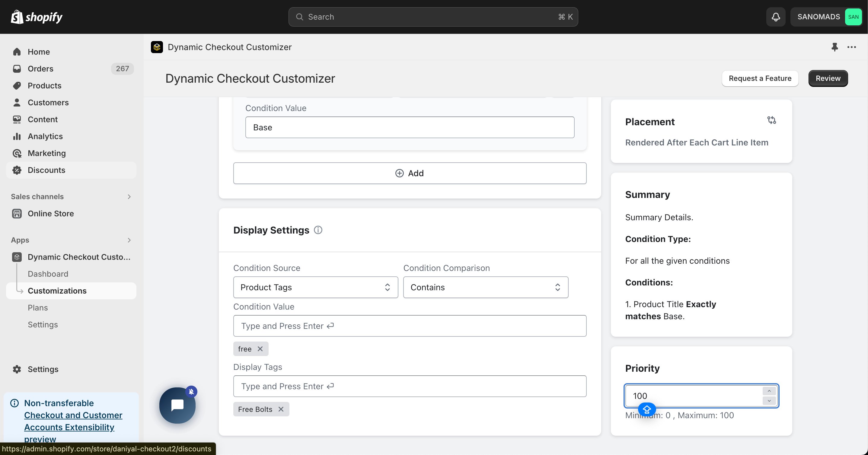Click 'For all the given conditions' text
Screen dimensions: 868x455
click(x=677, y=261)
